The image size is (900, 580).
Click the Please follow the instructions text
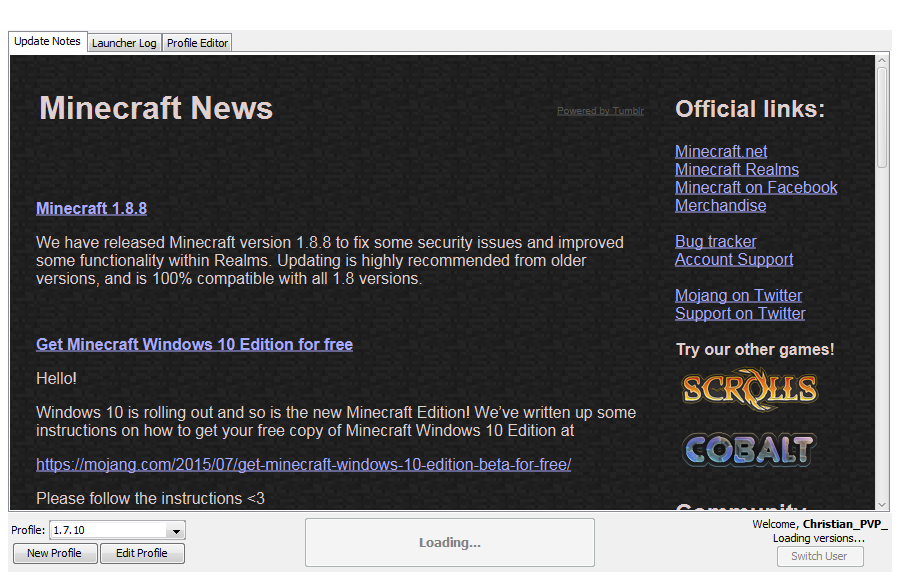[150, 498]
